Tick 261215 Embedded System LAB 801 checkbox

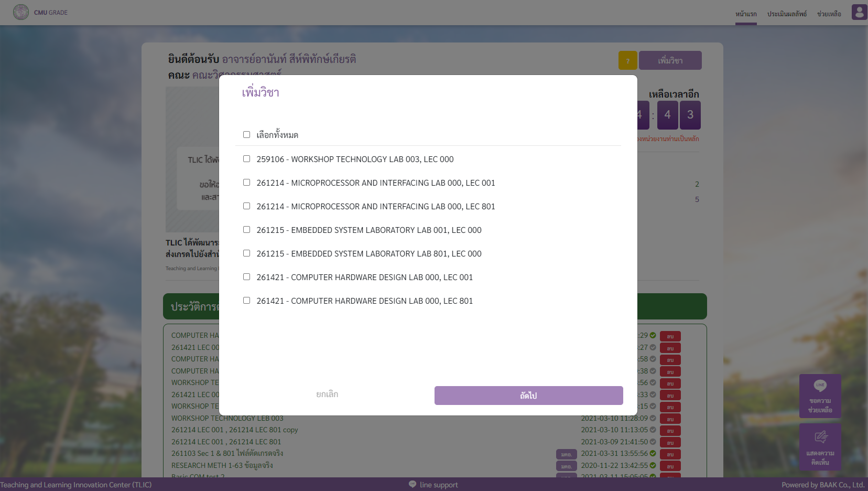coord(246,253)
